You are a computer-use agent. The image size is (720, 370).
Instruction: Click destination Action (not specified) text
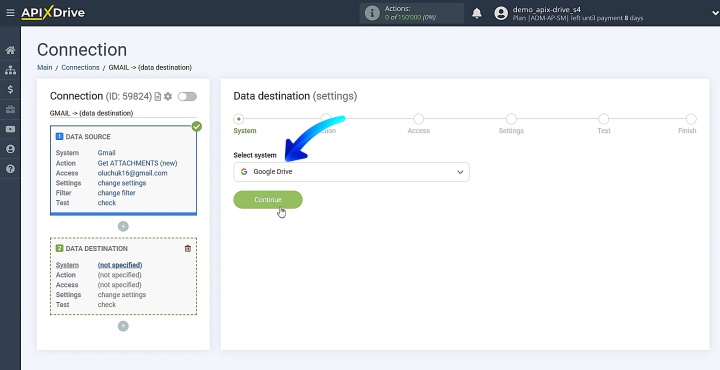point(119,275)
